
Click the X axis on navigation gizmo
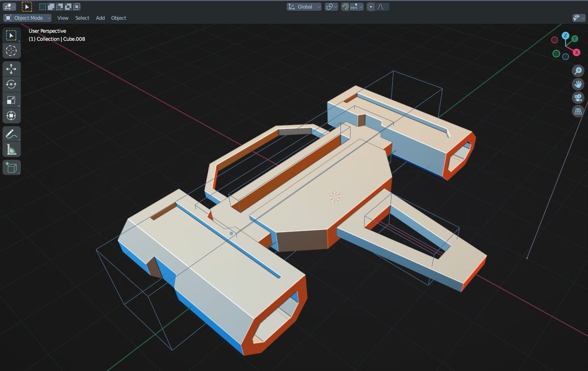point(577,52)
